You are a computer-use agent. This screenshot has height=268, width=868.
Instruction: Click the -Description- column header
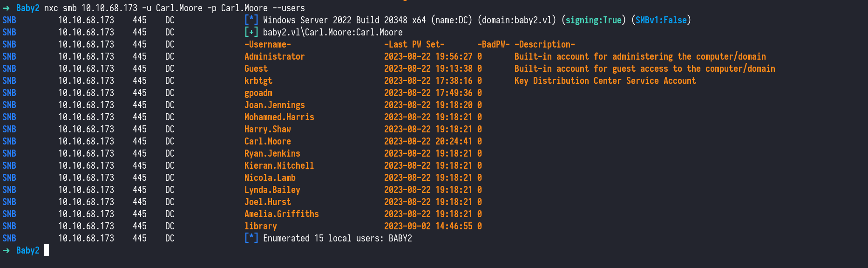pos(544,44)
